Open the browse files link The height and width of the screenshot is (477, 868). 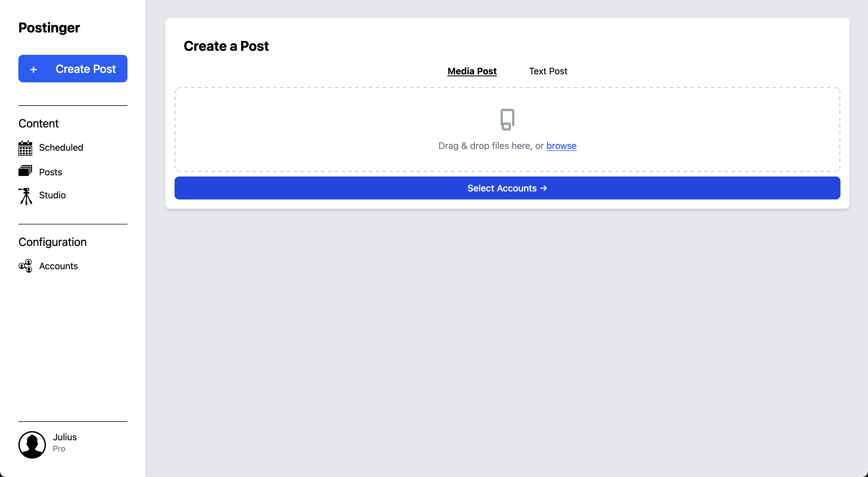pos(561,146)
